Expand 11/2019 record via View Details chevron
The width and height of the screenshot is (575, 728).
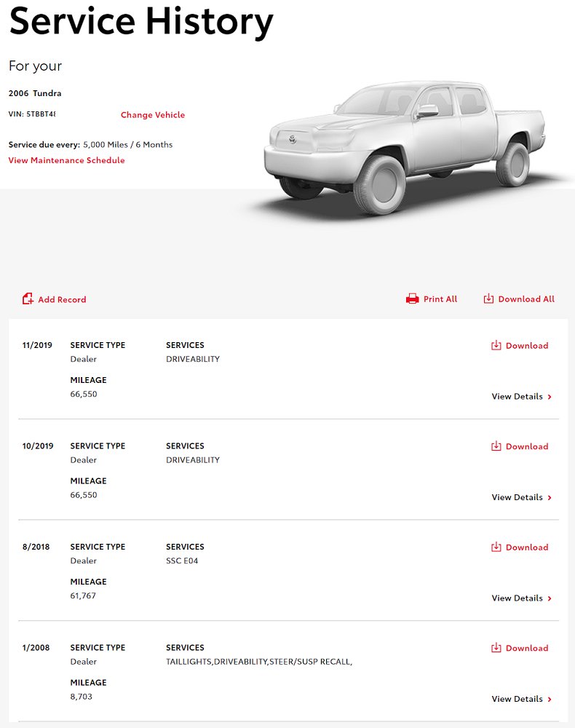pos(550,397)
